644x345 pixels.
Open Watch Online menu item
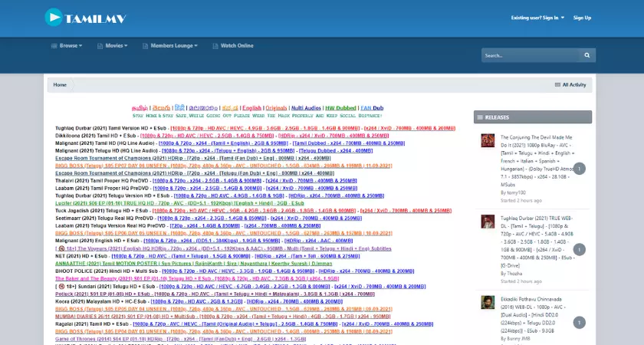(x=233, y=45)
